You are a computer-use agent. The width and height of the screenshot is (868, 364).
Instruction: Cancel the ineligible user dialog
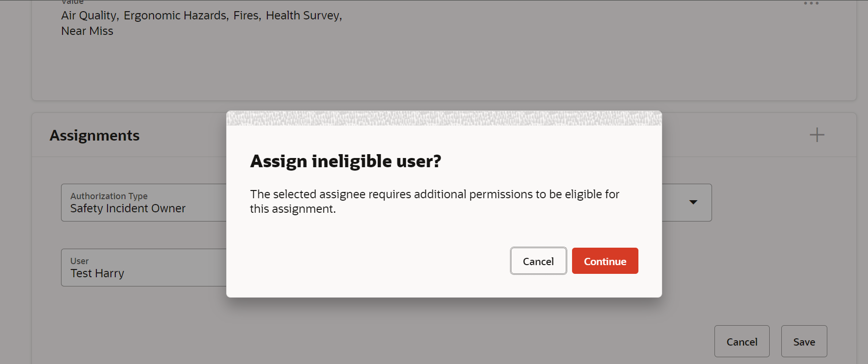click(538, 261)
